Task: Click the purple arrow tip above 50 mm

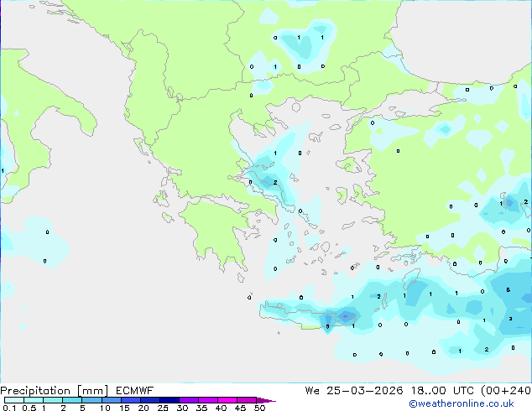Action: [x=266, y=400]
